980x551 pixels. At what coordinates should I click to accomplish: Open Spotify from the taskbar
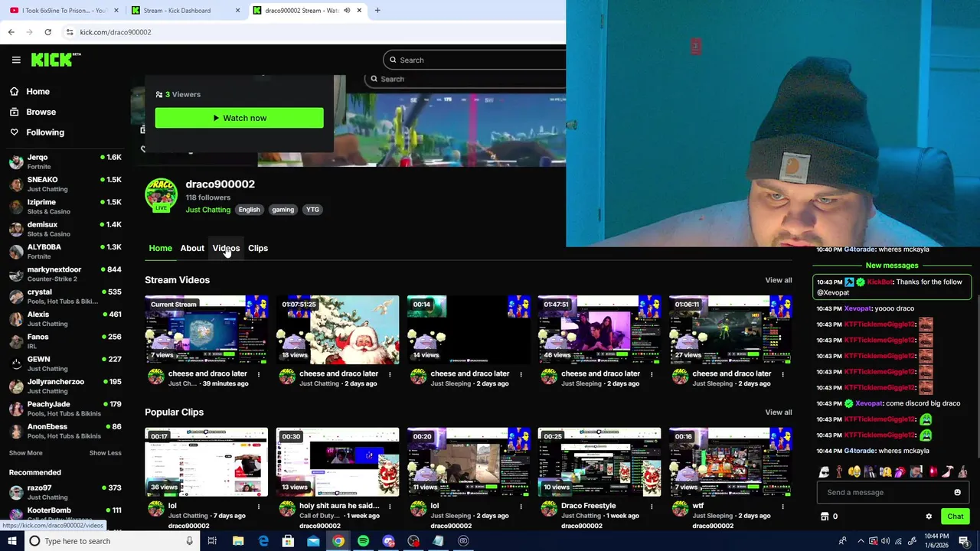363,541
